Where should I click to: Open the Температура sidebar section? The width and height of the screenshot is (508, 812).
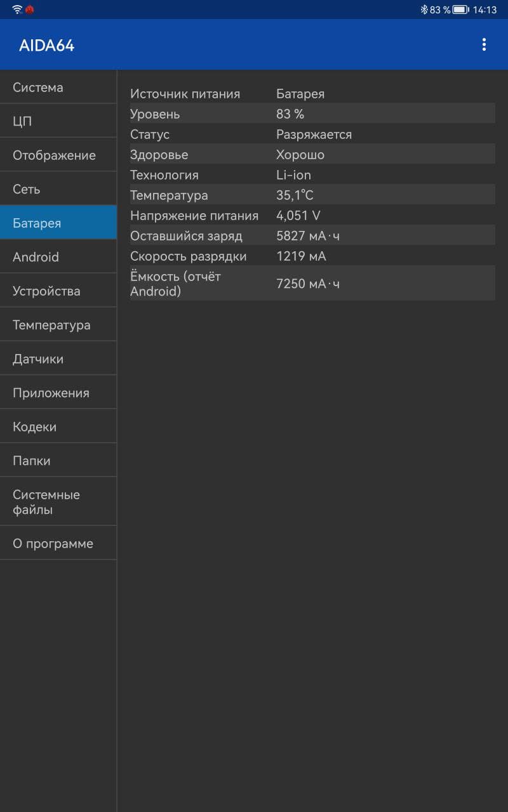58,325
